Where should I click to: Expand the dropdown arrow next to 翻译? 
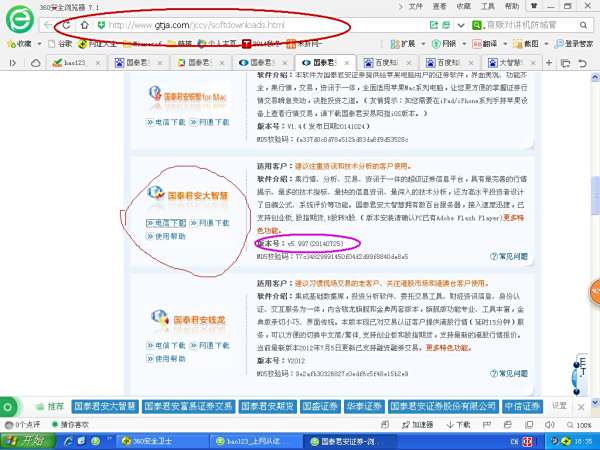pyautogui.click(x=505, y=44)
